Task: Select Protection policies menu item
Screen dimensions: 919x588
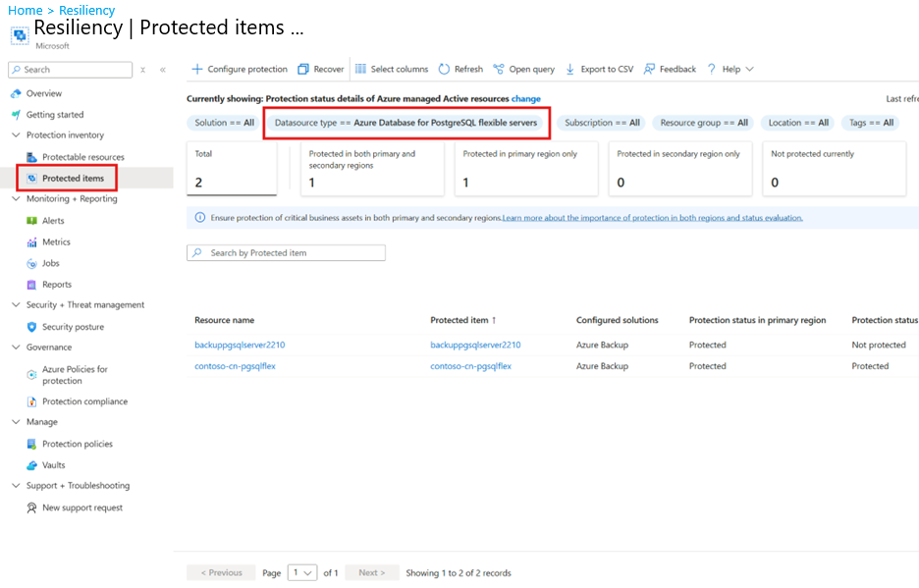Action: (x=77, y=444)
